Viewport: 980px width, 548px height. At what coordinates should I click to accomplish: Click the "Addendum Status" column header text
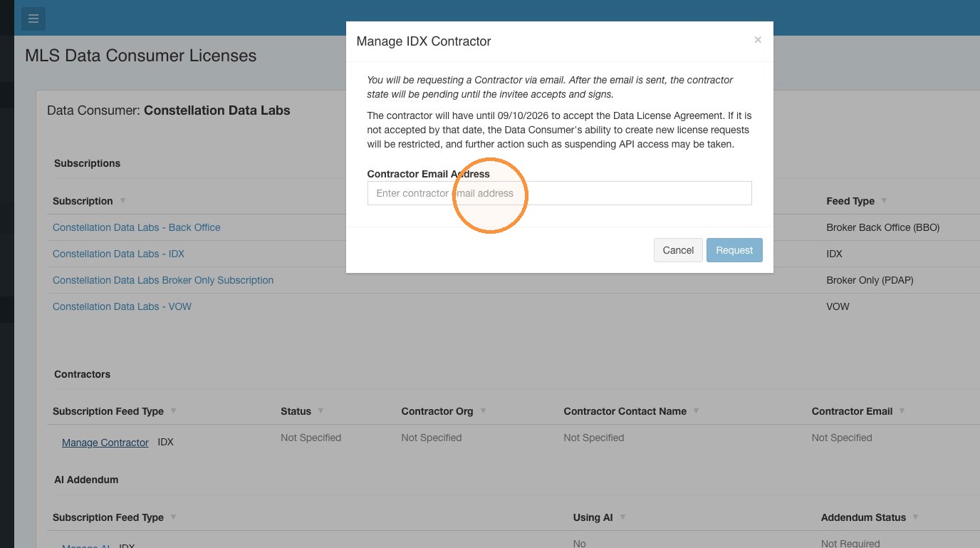click(x=863, y=517)
